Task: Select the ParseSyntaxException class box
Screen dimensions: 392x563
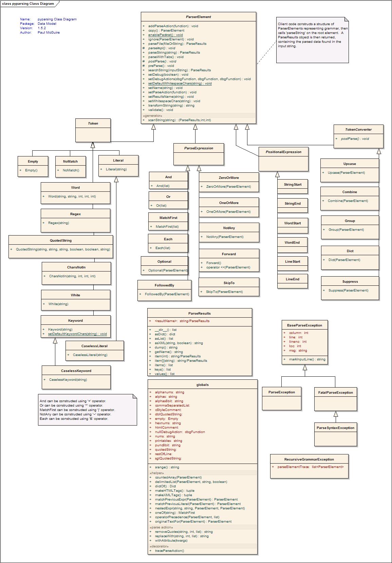Action: tap(335, 435)
